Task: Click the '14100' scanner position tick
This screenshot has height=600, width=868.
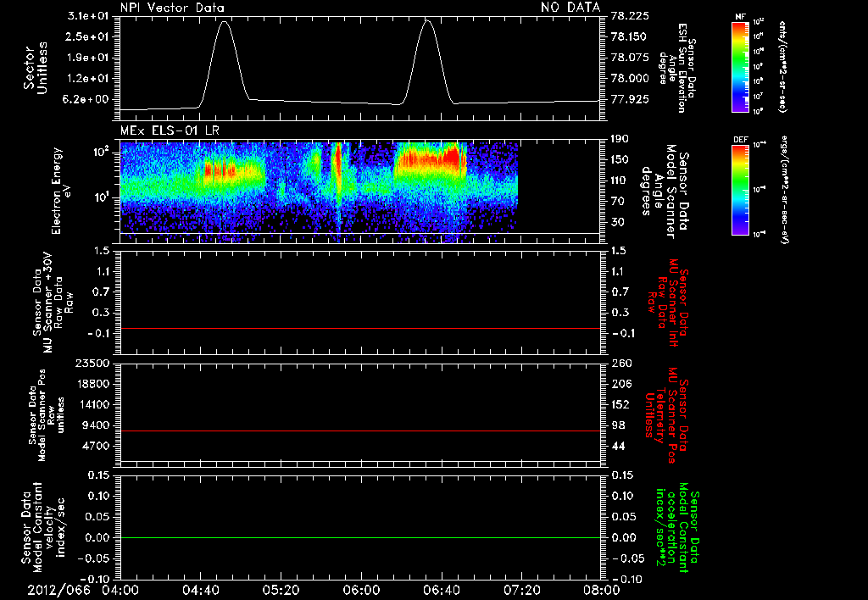Action: coord(92,404)
